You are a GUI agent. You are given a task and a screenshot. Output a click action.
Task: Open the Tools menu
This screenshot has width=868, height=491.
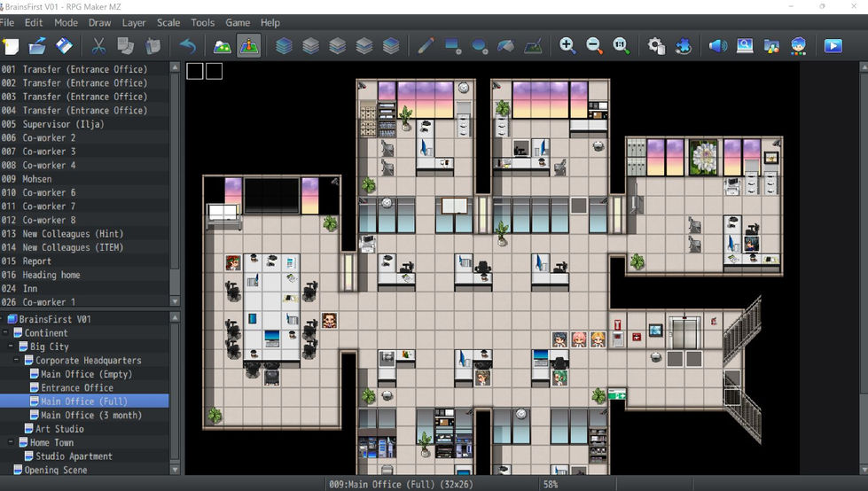click(x=203, y=23)
